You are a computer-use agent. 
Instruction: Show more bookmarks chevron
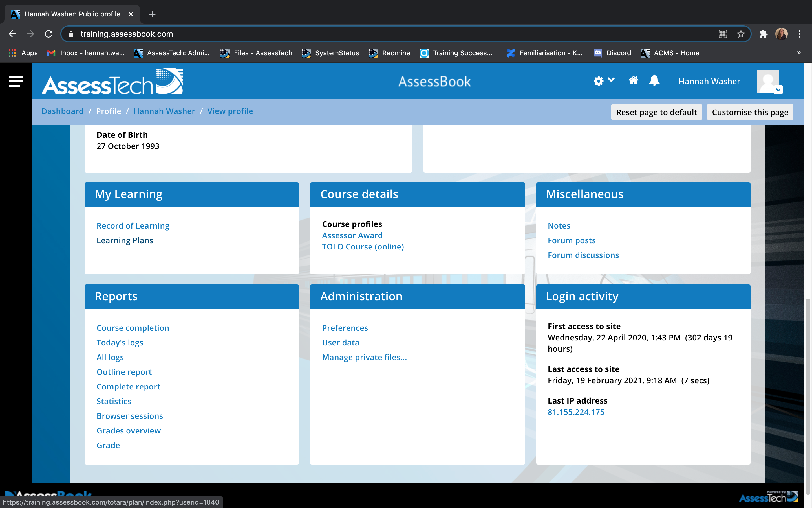tap(799, 53)
